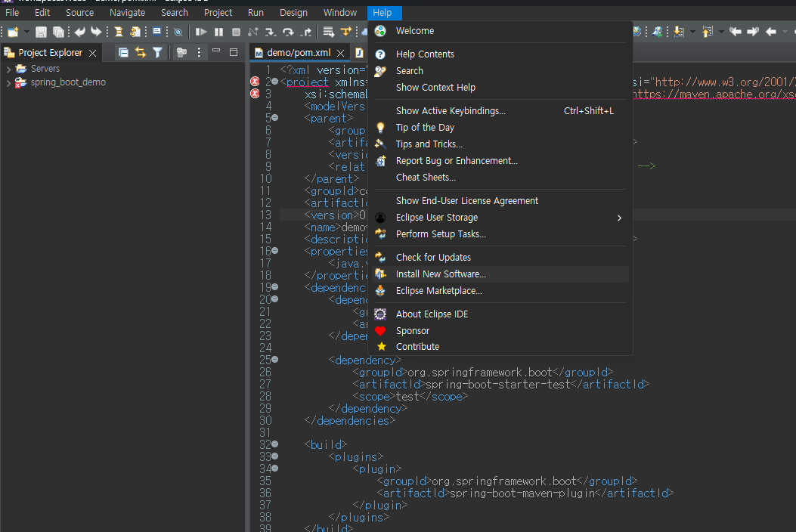796x532 pixels.
Task: Open the New wizard dropdown arrow
Action: pyautogui.click(x=27, y=32)
